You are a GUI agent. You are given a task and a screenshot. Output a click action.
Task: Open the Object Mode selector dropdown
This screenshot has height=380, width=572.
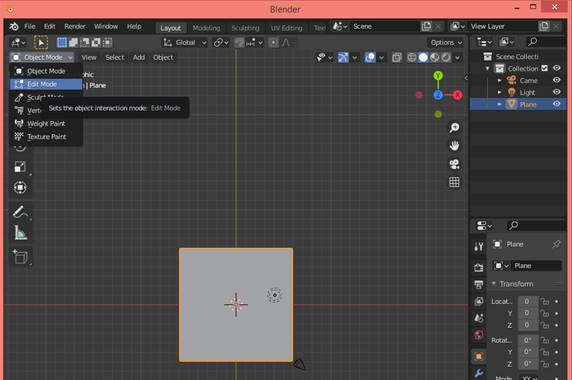pyautogui.click(x=42, y=57)
